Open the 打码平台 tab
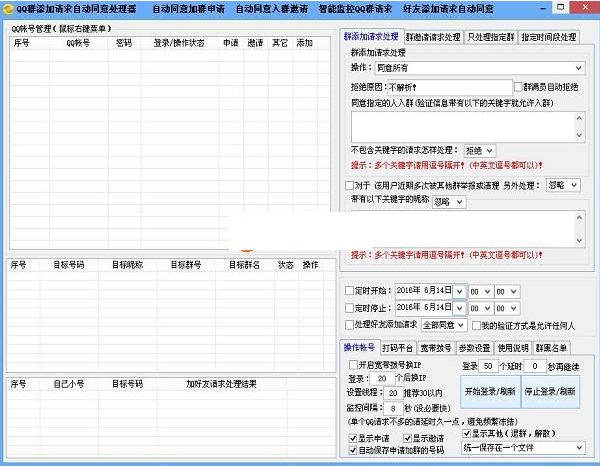 397,348
